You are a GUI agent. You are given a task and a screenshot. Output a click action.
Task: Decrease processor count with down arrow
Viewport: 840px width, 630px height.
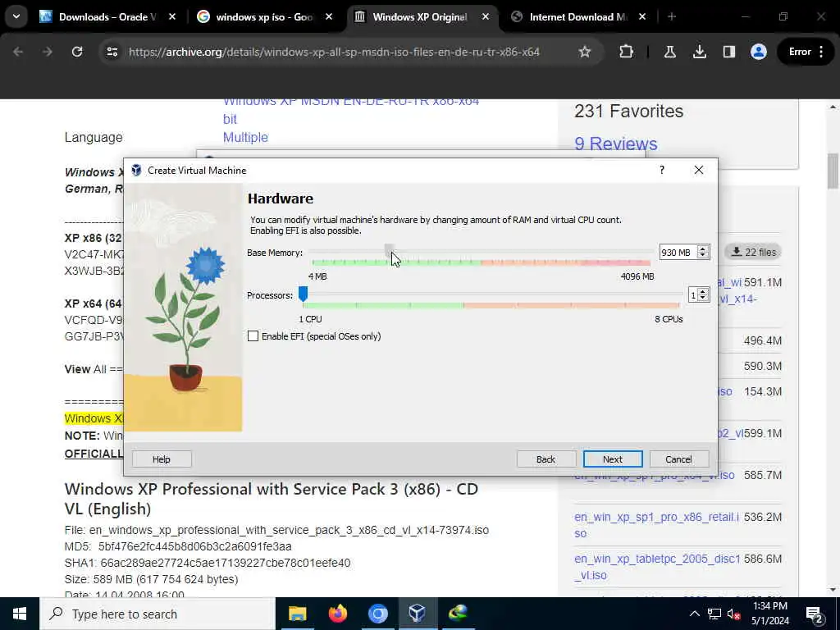coord(703,299)
